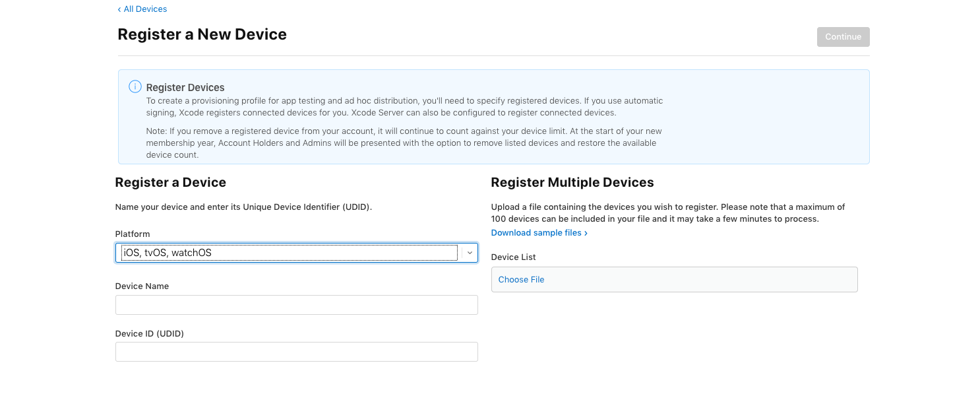Click the Device ID (UDID) label

point(150,334)
